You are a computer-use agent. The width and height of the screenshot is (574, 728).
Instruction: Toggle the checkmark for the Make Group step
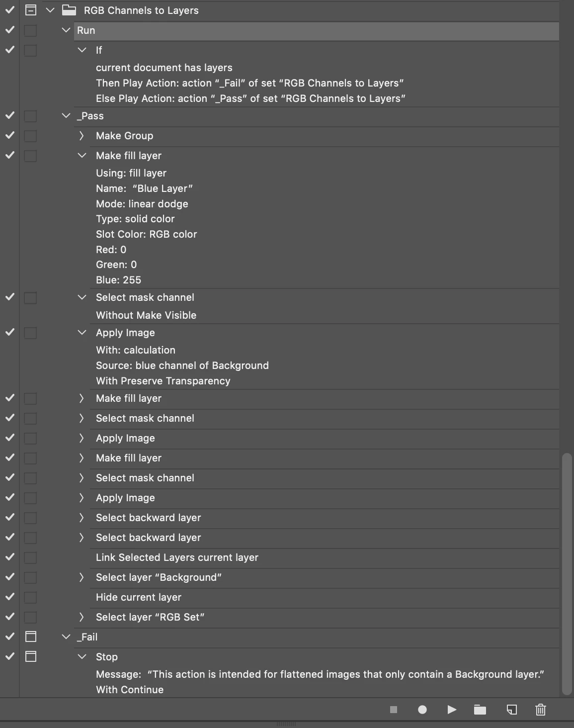(x=9, y=135)
